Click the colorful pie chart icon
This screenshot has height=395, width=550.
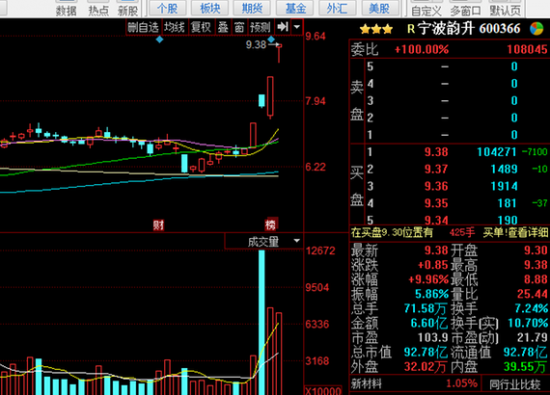pyautogui.click(x=536, y=28)
